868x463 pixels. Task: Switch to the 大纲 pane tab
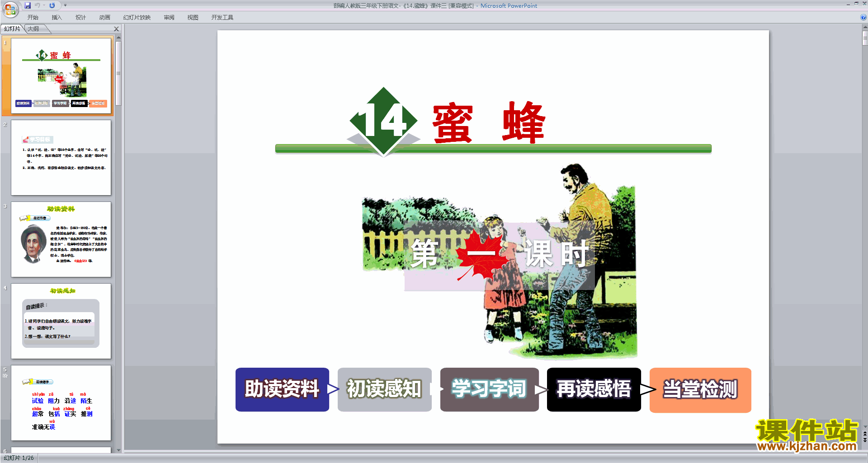33,29
